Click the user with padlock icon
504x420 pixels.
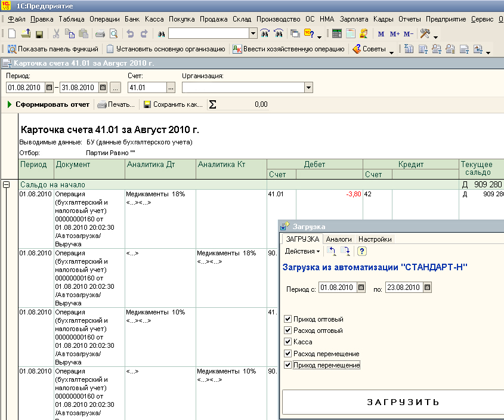point(364,33)
